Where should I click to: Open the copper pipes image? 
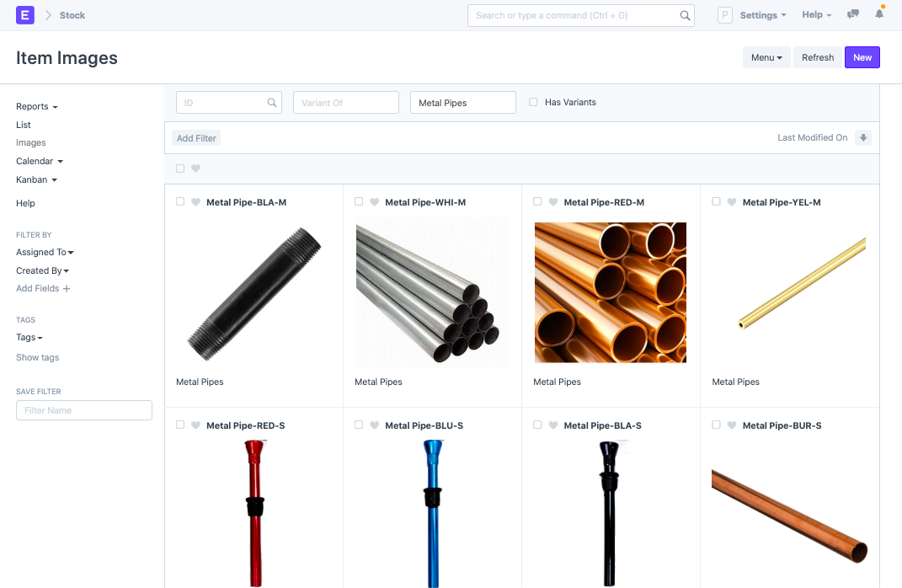(611, 292)
